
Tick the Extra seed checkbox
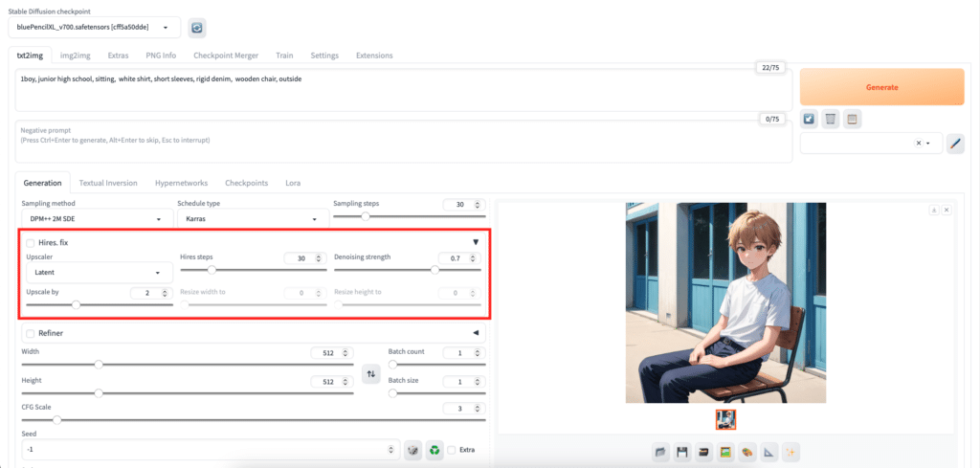tap(453, 450)
